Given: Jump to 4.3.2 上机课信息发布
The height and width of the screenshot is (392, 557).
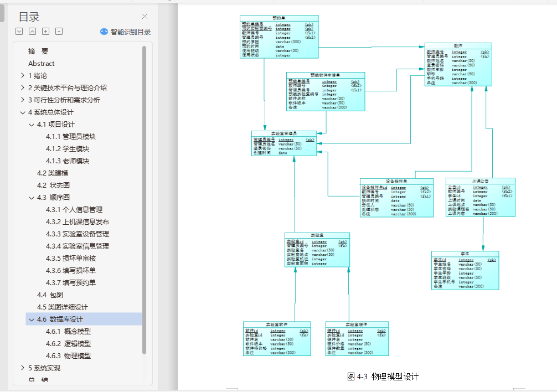Looking at the screenshot, I should click(78, 221).
